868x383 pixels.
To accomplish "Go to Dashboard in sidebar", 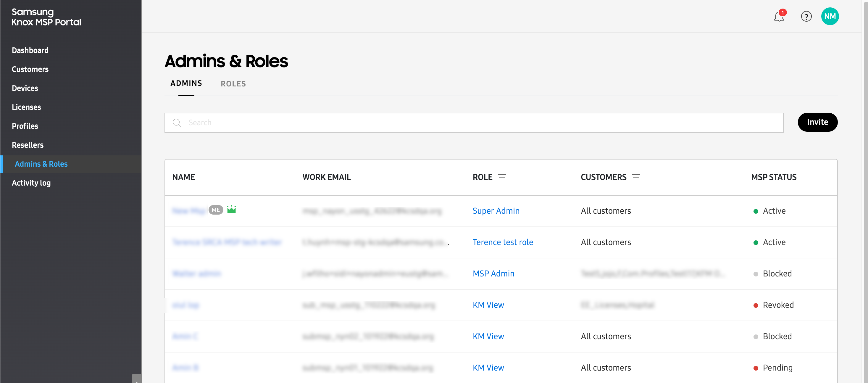I will (x=30, y=50).
